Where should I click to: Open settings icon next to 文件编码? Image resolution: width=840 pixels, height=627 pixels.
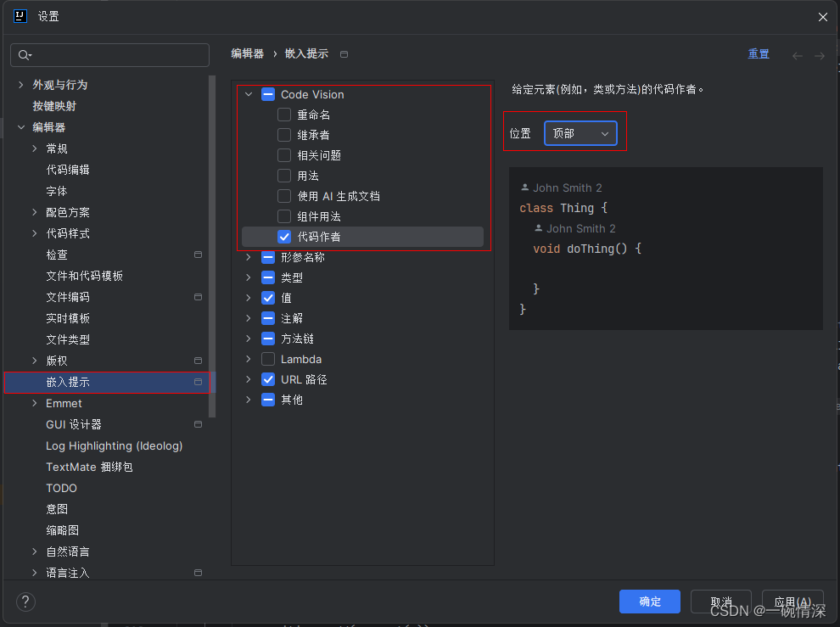coord(197,297)
